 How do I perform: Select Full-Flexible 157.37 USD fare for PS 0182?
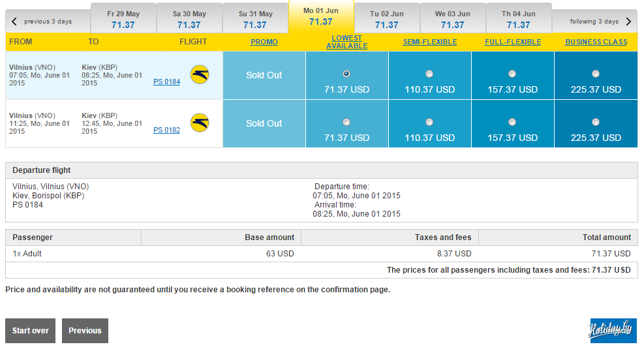(x=512, y=122)
